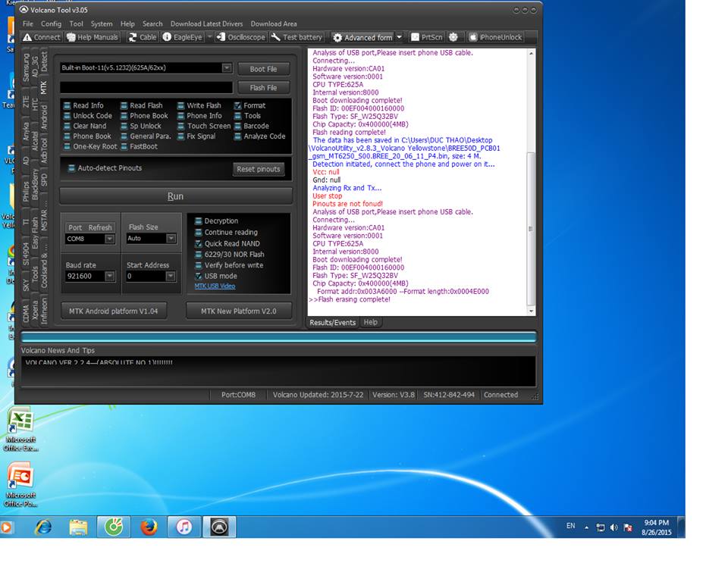Open Windows Explorer folder in the taskbar
This screenshot has height=582, width=728.
(78, 527)
